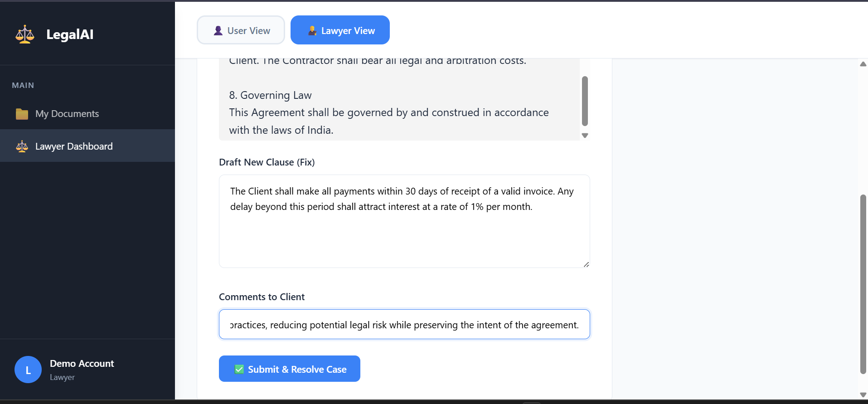Click the LegalAI scales logo icon
This screenshot has height=404, width=868.
25,34
